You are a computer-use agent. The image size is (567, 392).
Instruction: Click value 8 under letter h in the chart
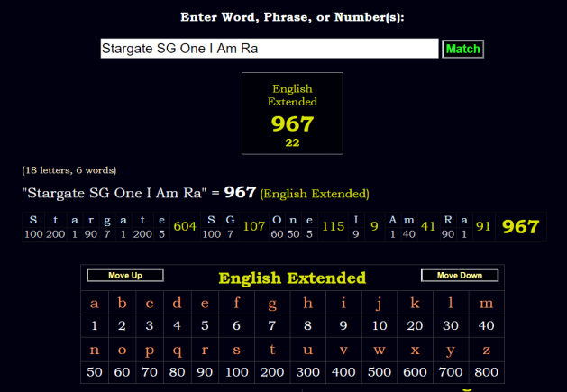coord(307,326)
